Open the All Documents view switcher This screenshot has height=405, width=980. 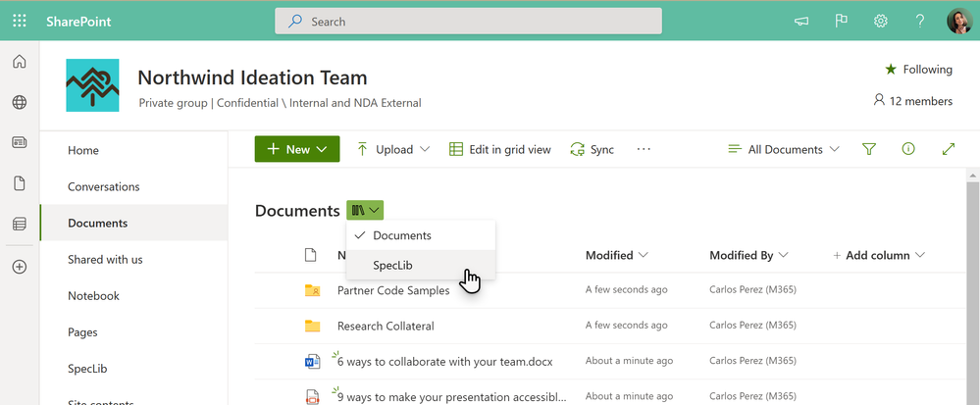(784, 149)
